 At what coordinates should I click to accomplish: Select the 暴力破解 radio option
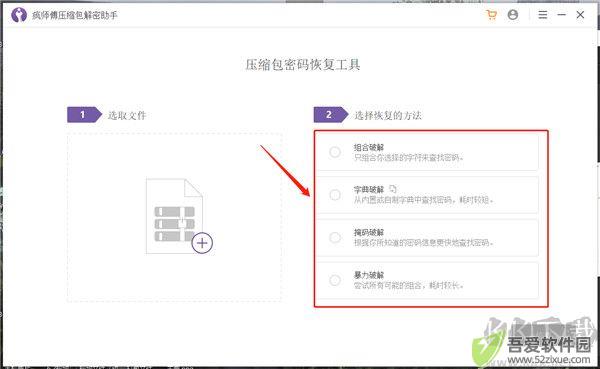335,280
